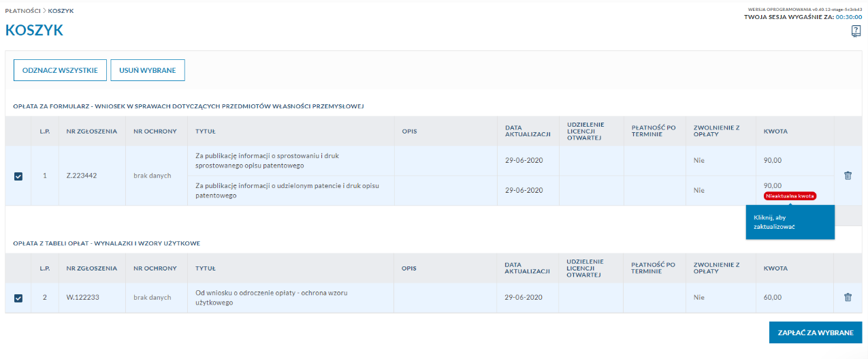Click Kwota column header in first table
Screen dimensions: 868x359
pyautogui.click(x=775, y=131)
